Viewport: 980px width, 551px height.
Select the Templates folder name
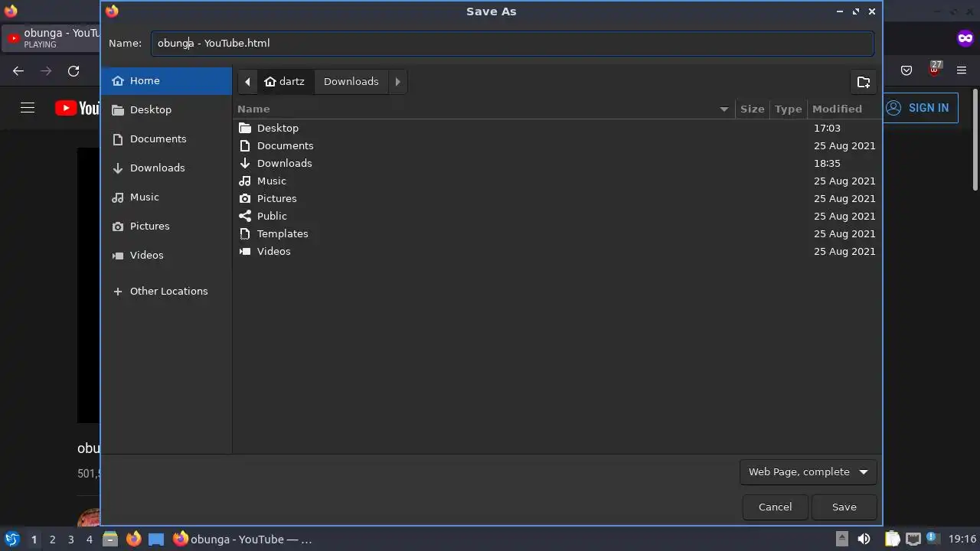[x=283, y=233]
